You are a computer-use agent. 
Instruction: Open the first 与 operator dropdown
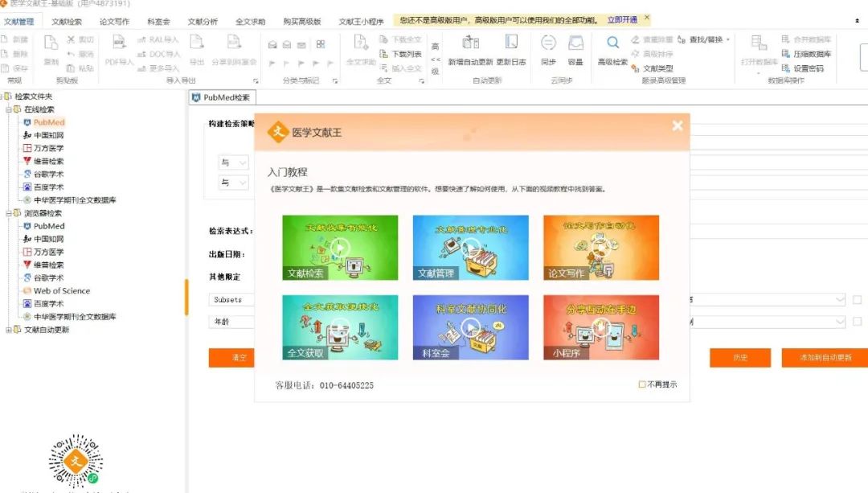point(233,162)
